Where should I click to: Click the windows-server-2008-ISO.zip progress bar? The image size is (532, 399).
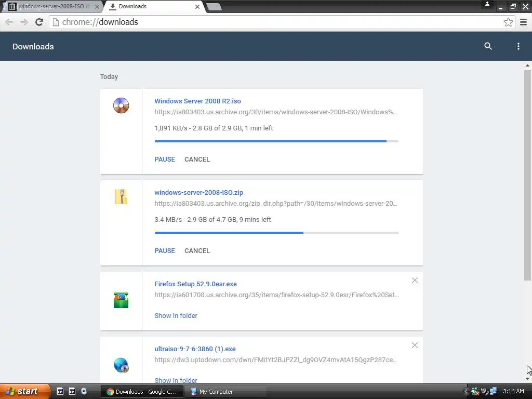tap(276, 233)
